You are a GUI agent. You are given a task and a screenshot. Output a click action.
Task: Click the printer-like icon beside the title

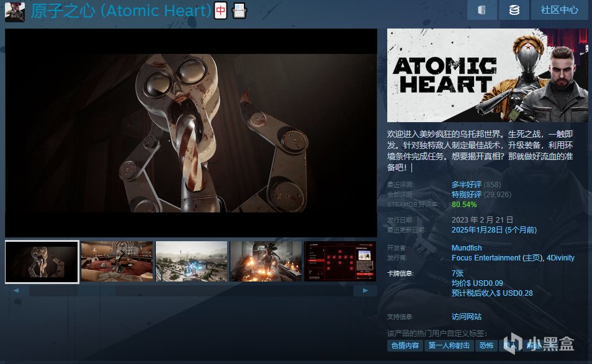tap(239, 11)
